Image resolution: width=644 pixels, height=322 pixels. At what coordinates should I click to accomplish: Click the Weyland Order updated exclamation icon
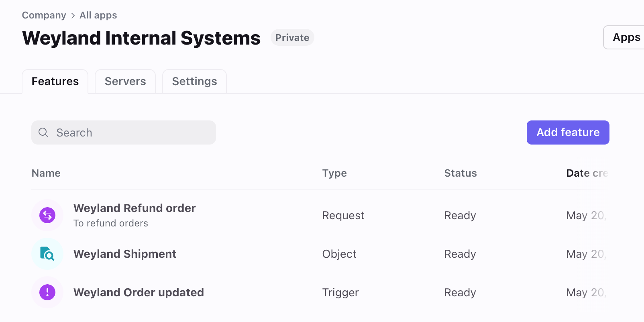click(47, 292)
